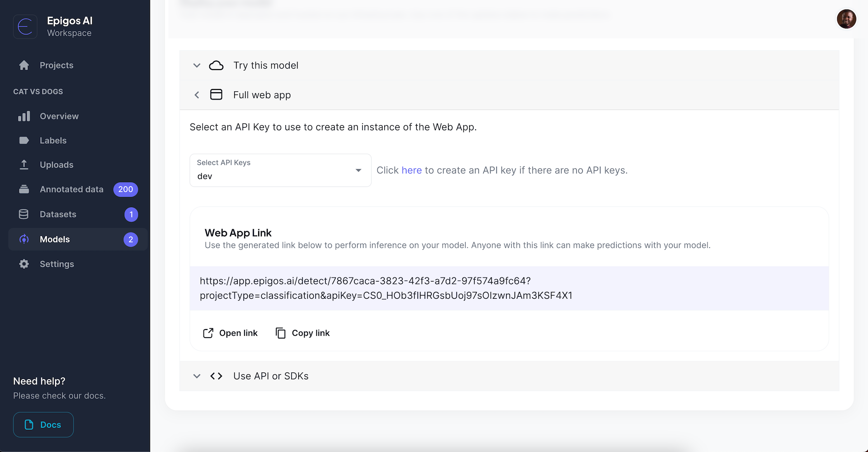Open the Select API Keys dropdown
Viewport: 868px width, 452px height.
(x=358, y=170)
